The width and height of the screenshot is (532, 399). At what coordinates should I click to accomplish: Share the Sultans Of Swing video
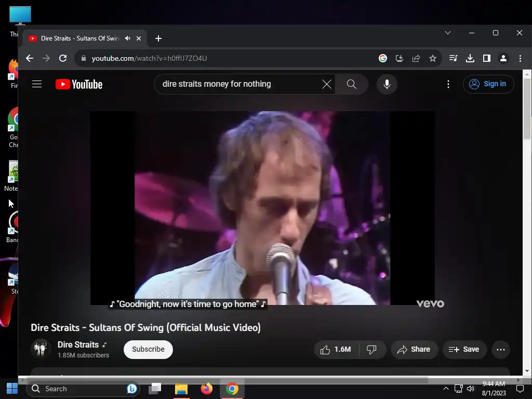(414, 350)
